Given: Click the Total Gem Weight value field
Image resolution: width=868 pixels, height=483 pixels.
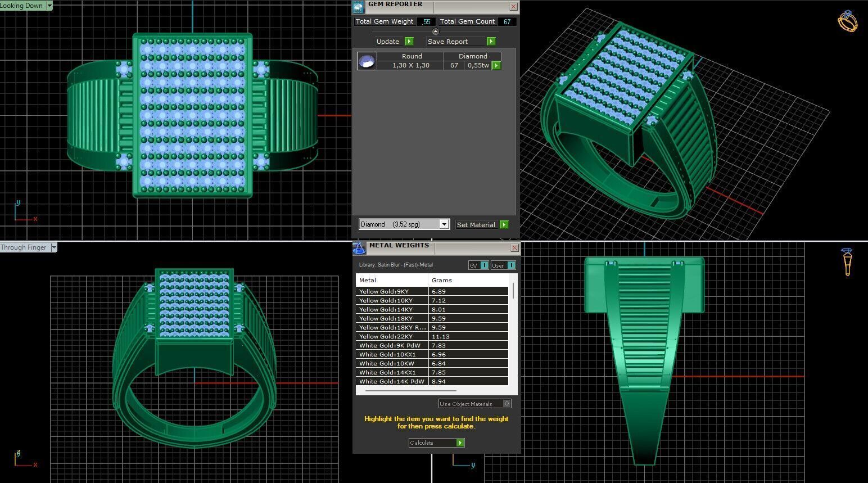Looking at the screenshot, I should click(x=426, y=21).
